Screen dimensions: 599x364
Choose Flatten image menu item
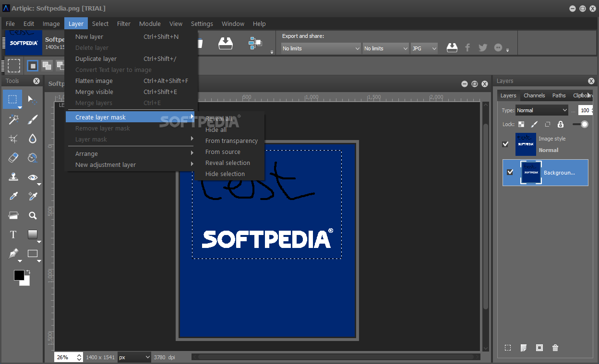coord(130,81)
